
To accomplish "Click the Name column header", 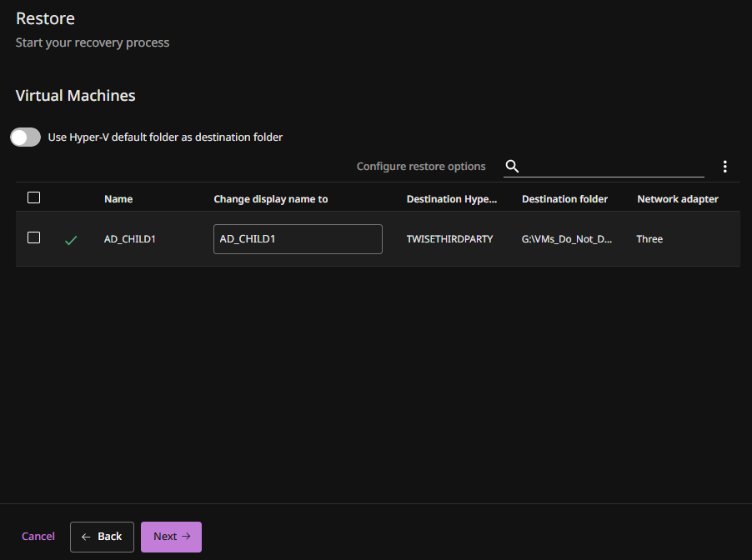I will [x=118, y=199].
